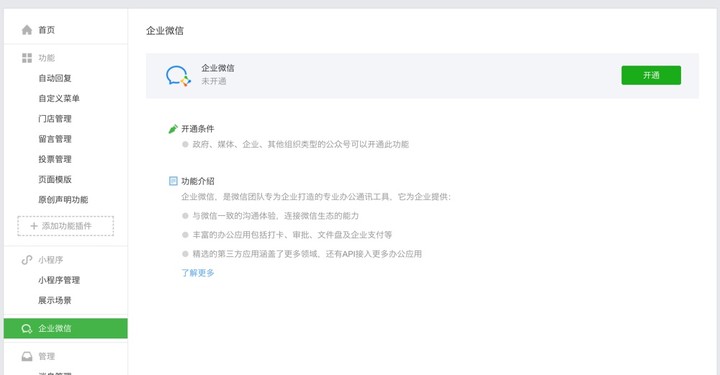
Task: Click the 小程序 link icon
Action: (x=27, y=260)
